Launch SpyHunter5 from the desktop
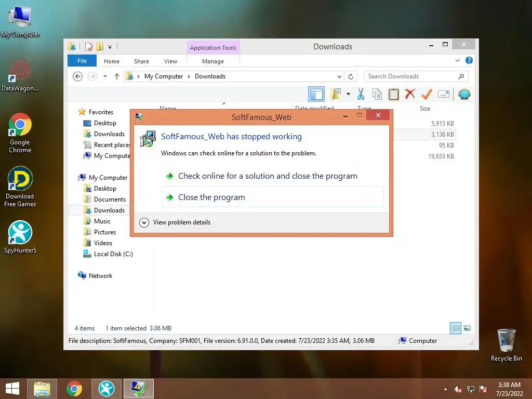Viewport: 532px width, 399px height. tap(20, 237)
